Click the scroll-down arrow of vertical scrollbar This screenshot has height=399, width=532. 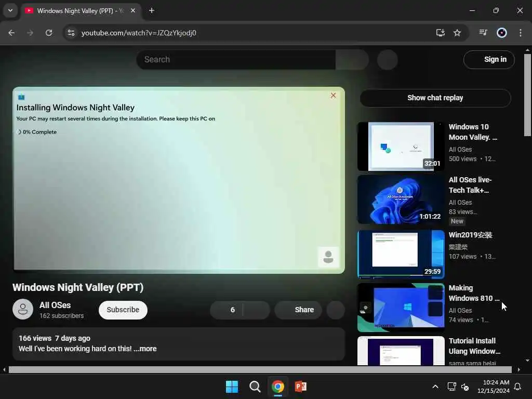527,361
